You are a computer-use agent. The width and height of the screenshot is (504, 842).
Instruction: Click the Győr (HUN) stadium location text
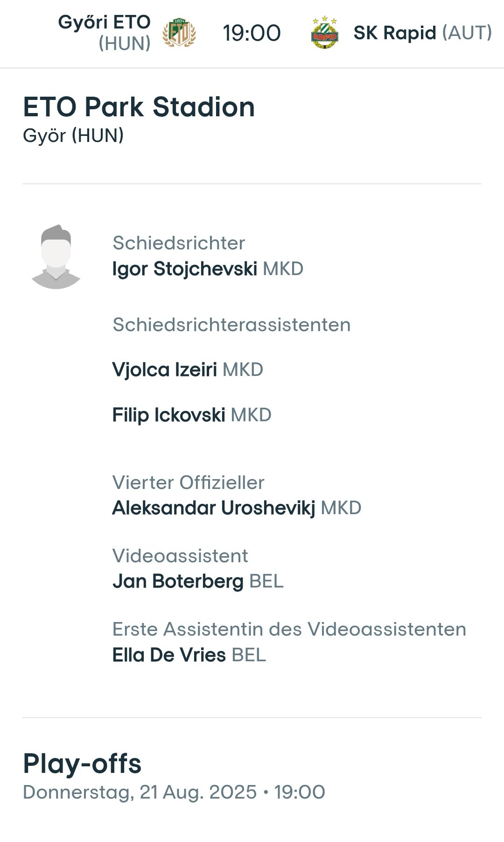[73, 135]
